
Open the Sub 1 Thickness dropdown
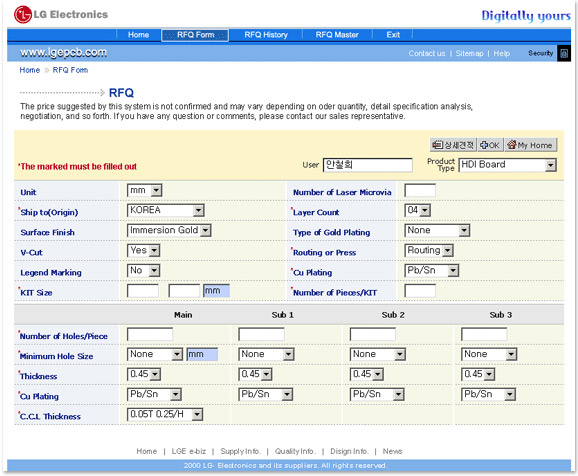pos(255,375)
